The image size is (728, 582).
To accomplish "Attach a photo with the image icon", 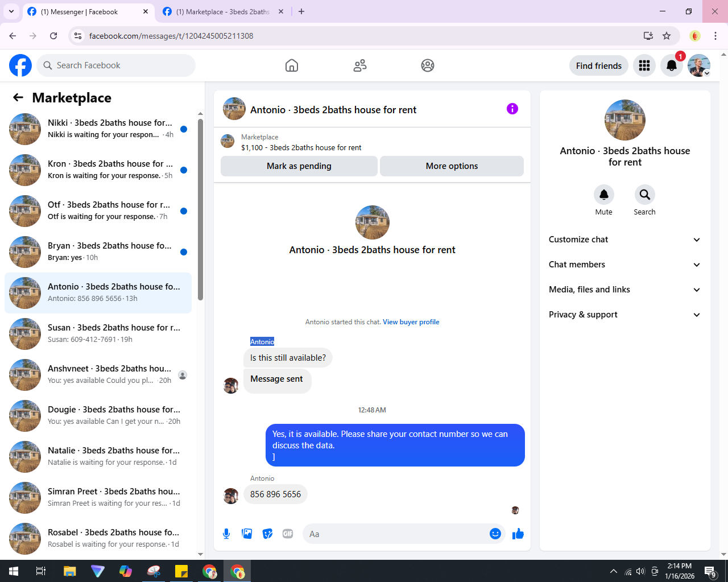I will tap(247, 534).
